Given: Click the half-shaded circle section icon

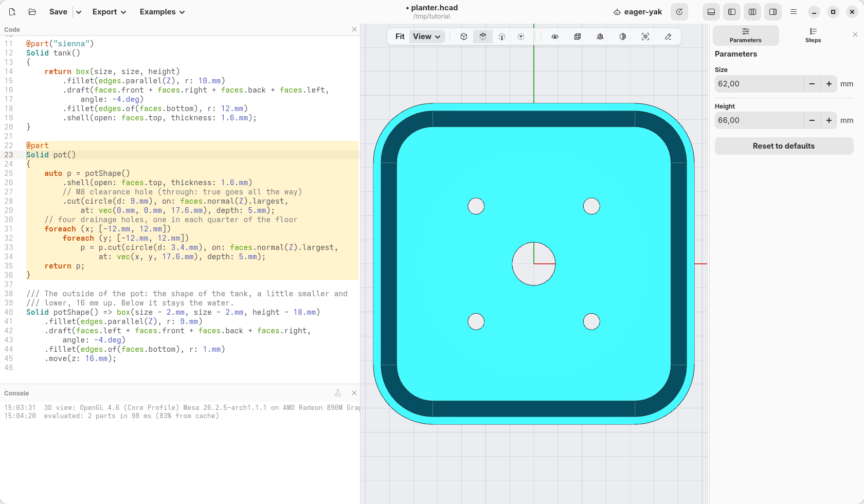Looking at the screenshot, I should (623, 37).
